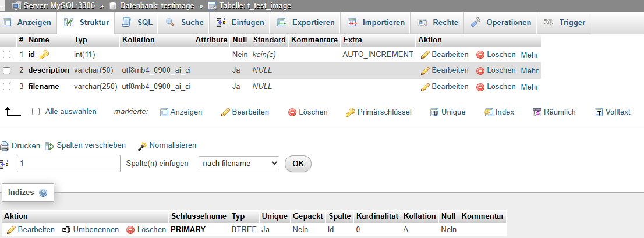The height and width of the screenshot is (238, 644).
Task: Click the Drucken printer icon
Action: point(5,145)
